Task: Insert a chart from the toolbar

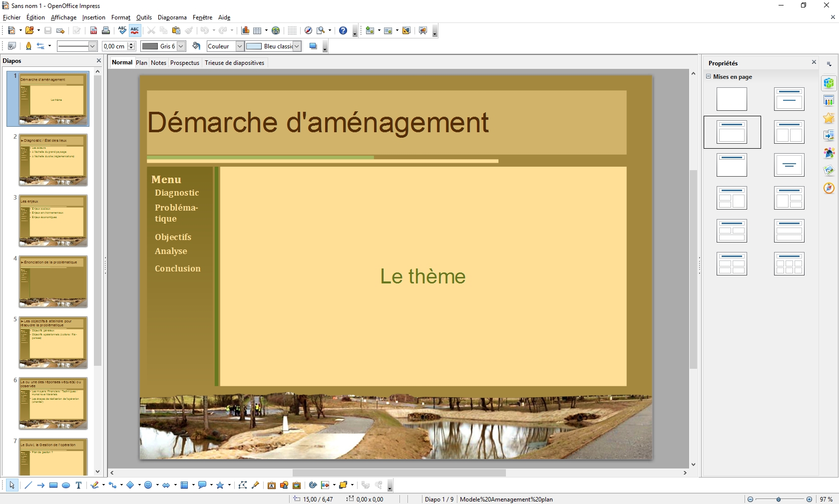Action: (x=245, y=30)
